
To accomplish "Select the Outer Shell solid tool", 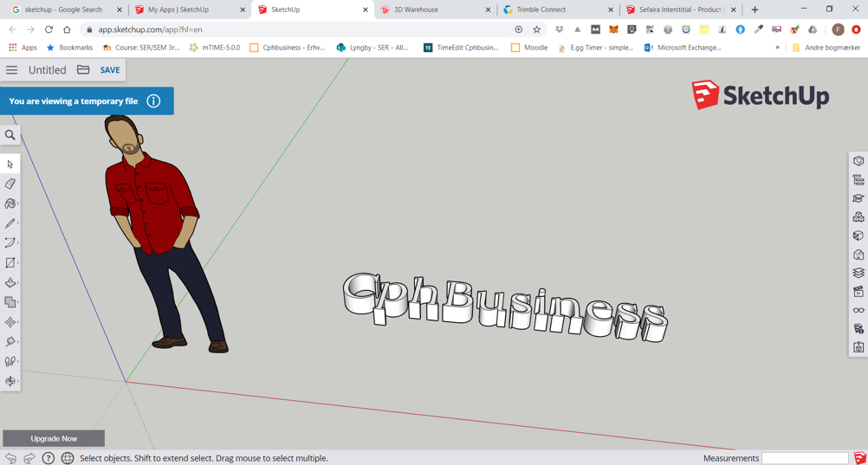I will [x=10, y=302].
